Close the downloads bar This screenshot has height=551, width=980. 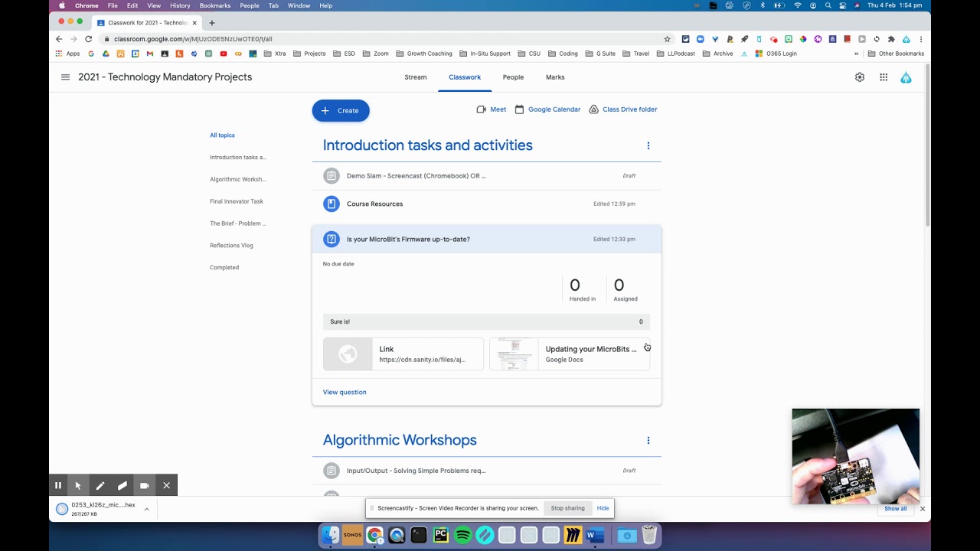click(922, 509)
